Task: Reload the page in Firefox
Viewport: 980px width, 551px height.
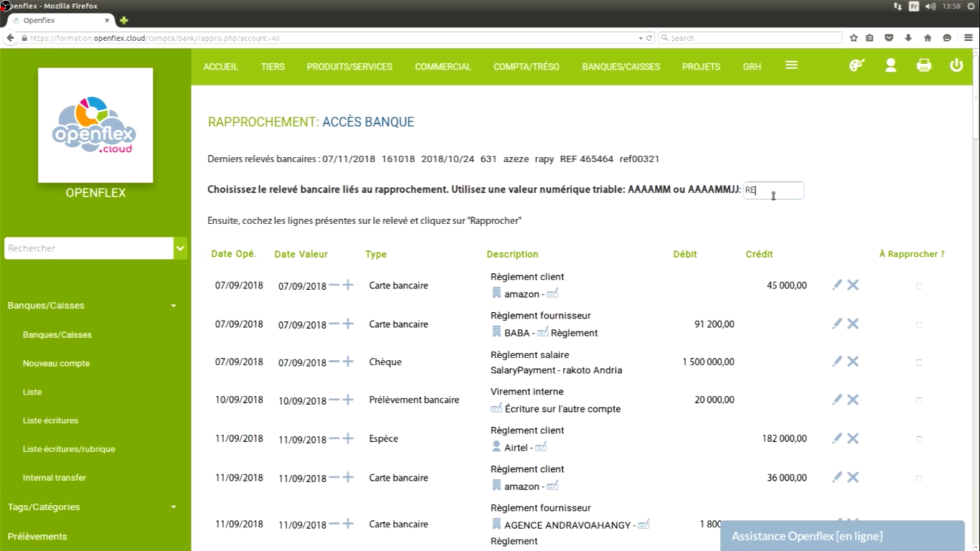Action: pos(649,38)
